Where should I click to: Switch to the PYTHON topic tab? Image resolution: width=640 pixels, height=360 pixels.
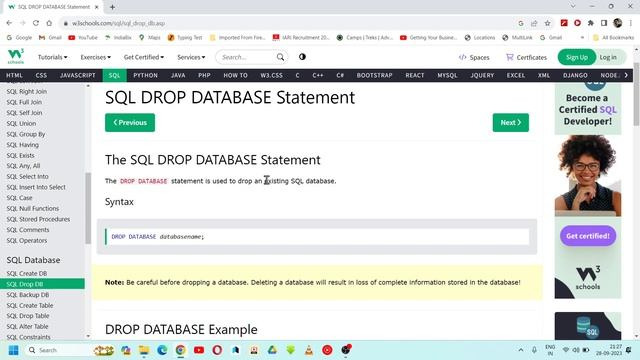[145, 76]
